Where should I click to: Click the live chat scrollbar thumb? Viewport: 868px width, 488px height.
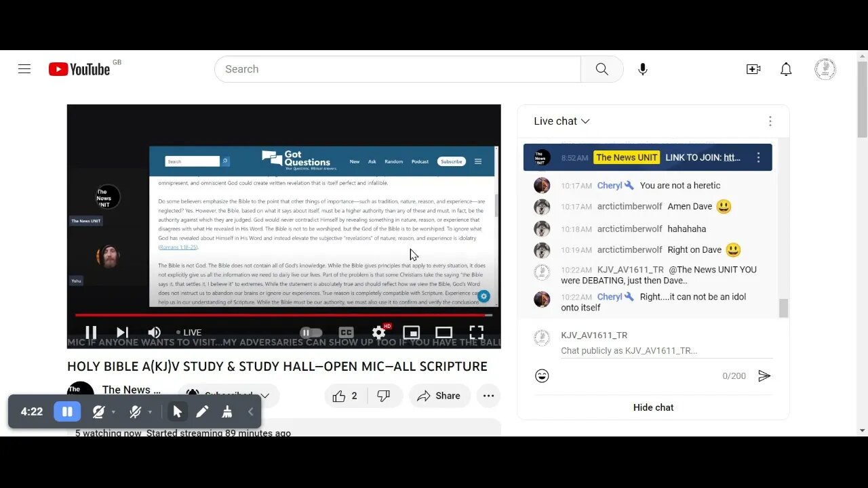click(783, 308)
